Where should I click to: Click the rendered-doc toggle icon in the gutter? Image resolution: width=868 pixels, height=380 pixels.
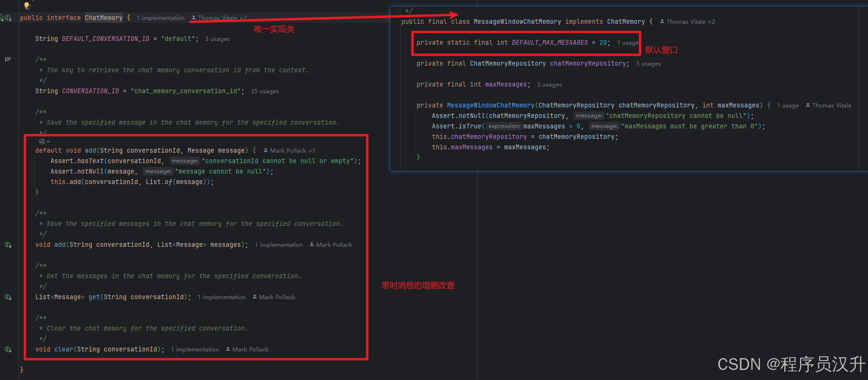tap(8, 59)
